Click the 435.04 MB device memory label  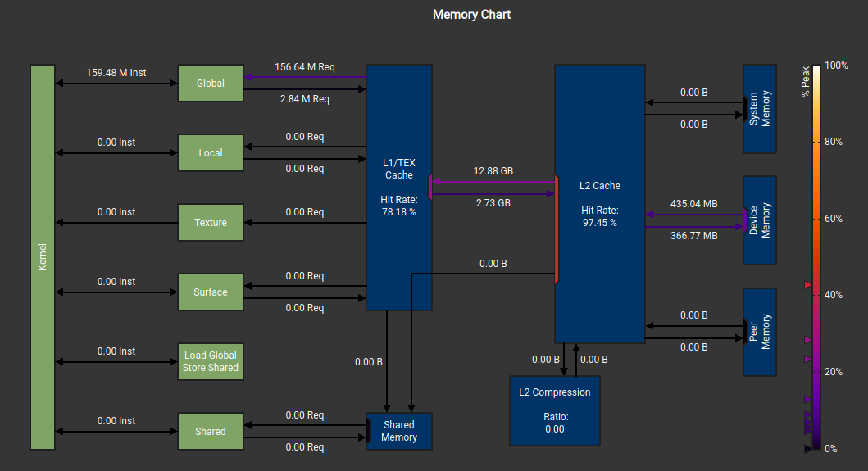(693, 203)
